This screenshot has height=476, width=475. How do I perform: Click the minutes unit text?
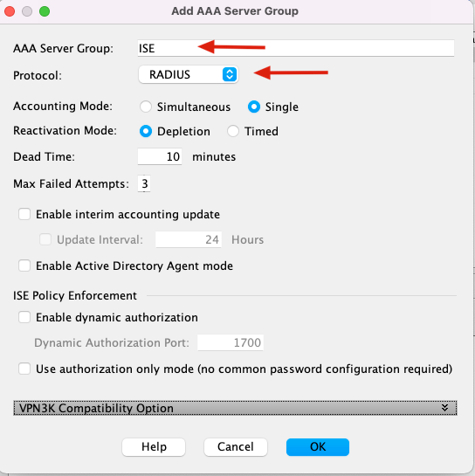(214, 156)
